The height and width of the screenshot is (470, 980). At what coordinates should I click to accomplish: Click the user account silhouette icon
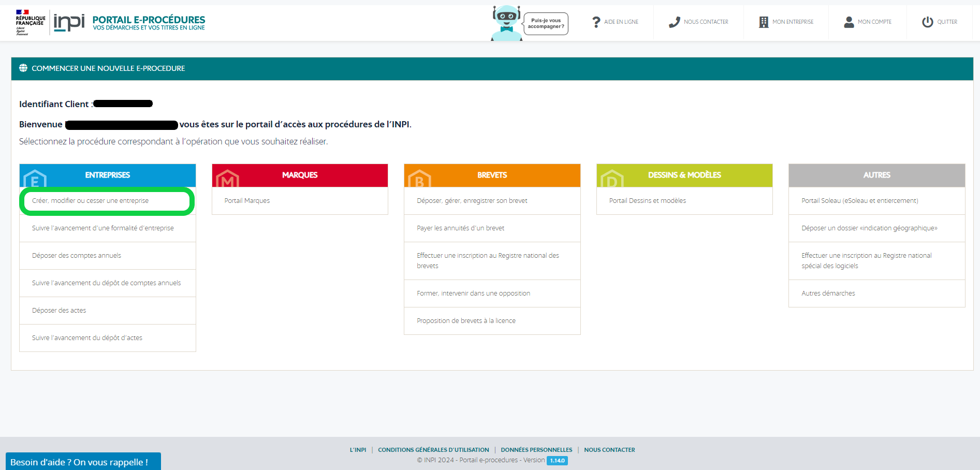pyautogui.click(x=849, y=22)
